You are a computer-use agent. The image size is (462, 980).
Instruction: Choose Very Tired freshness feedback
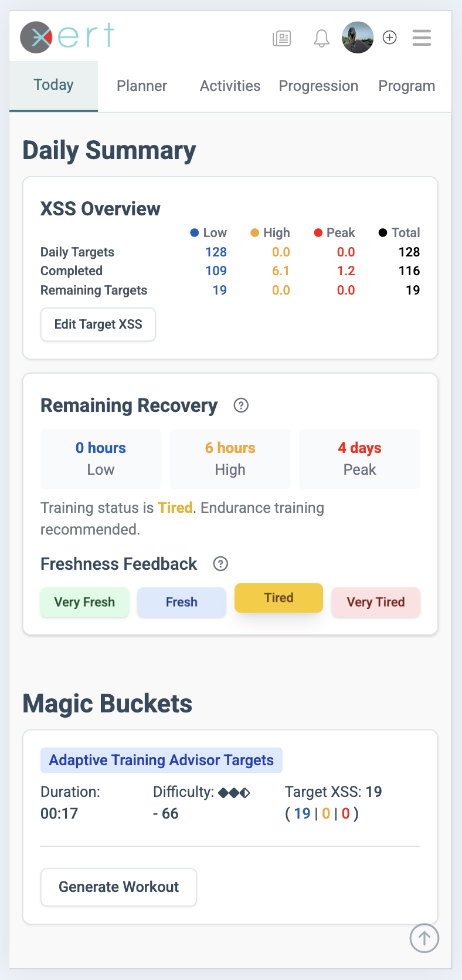click(x=376, y=602)
